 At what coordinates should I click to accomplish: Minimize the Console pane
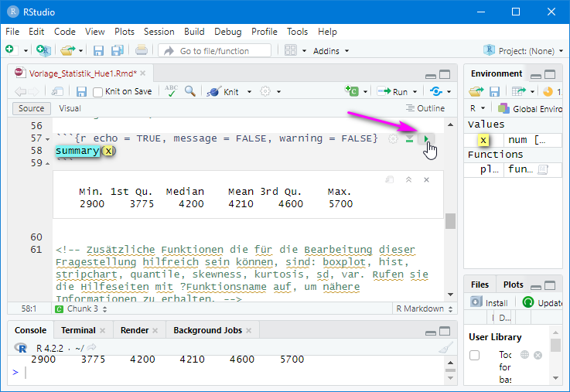pyautogui.click(x=431, y=332)
